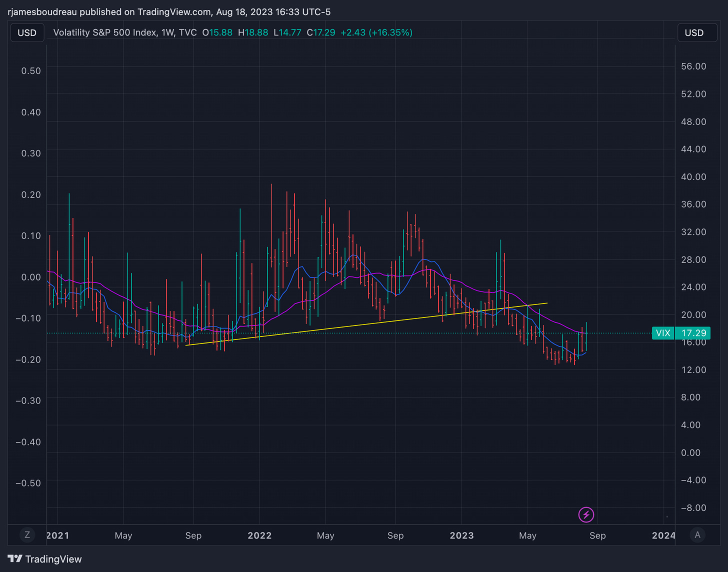Click the Volatility S&P 500 Index title

coord(105,32)
